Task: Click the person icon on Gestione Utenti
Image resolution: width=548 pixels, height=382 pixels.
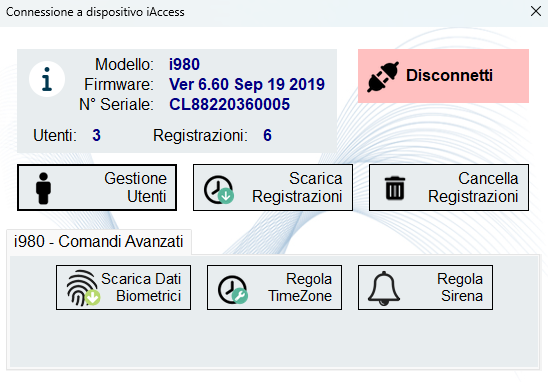Action: 43,188
